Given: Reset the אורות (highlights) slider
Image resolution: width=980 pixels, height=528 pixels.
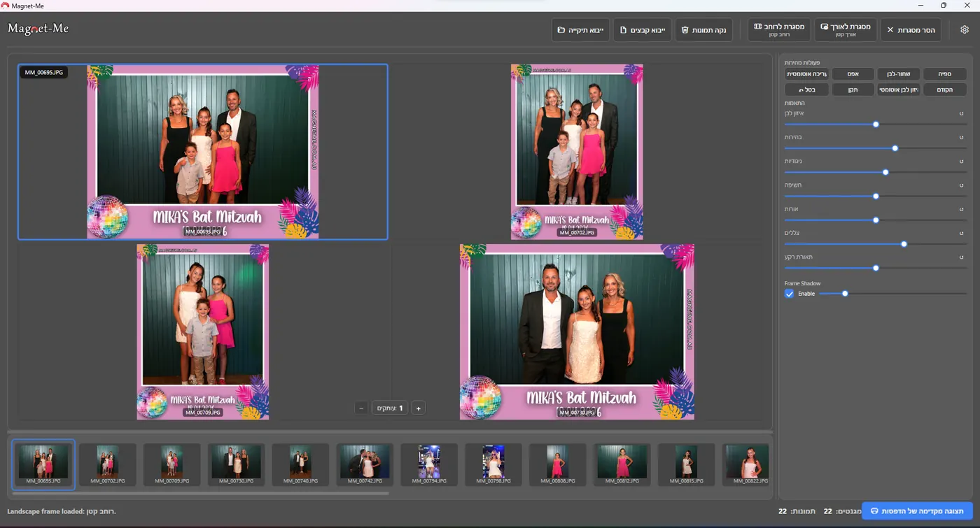Looking at the screenshot, I should (x=962, y=209).
